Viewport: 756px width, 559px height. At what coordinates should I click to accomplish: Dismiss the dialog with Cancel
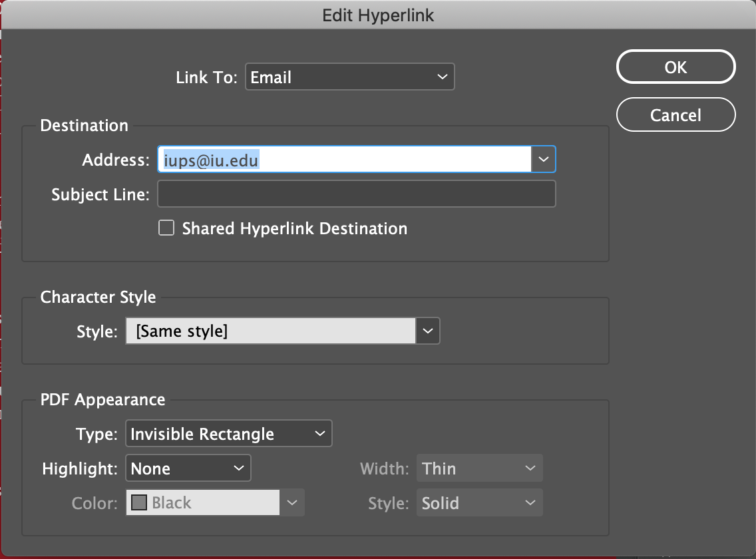point(675,114)
